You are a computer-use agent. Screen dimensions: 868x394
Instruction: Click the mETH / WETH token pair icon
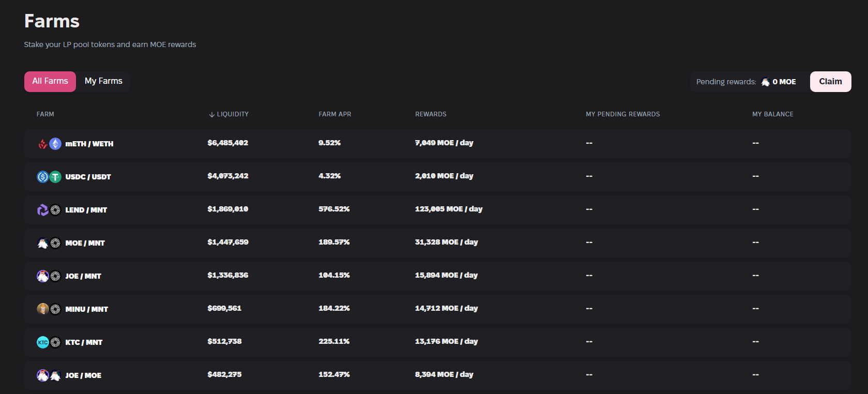[49, 144]
